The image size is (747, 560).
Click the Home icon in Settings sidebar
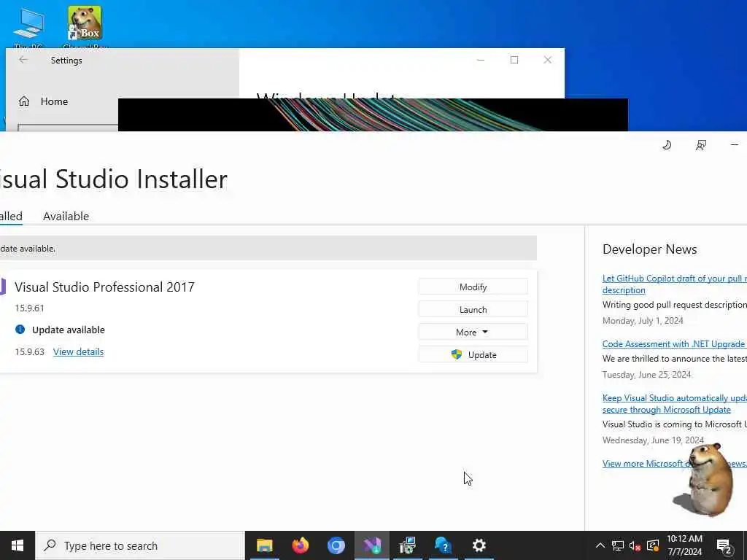[24, 101]
